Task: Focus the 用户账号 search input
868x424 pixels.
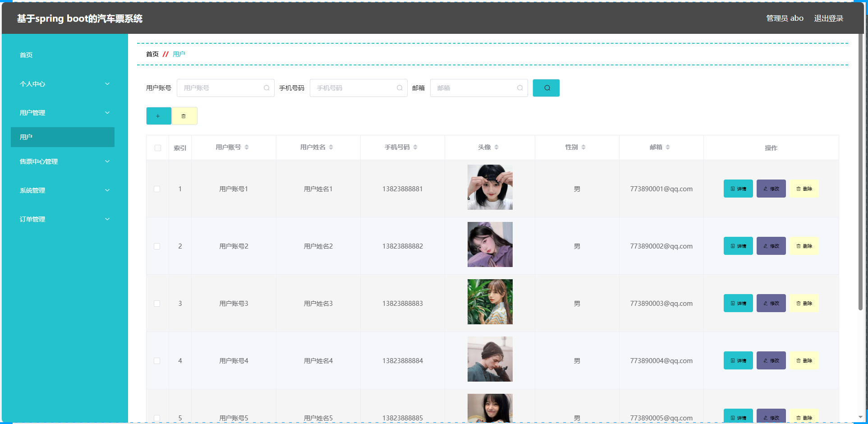Action: tap(225, 88)
